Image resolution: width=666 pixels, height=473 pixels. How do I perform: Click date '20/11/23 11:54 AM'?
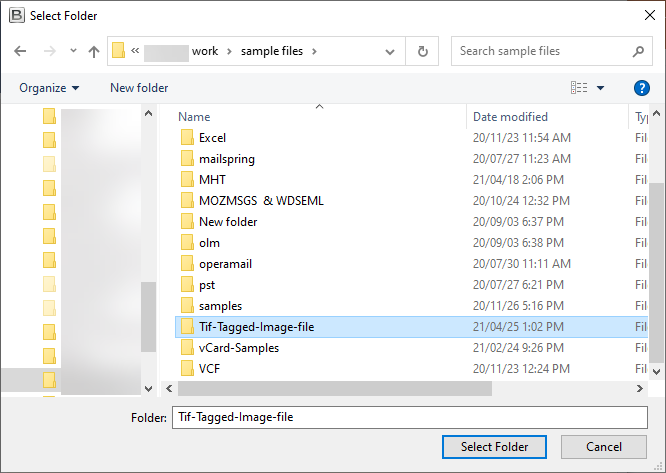[x=522, y=138]
